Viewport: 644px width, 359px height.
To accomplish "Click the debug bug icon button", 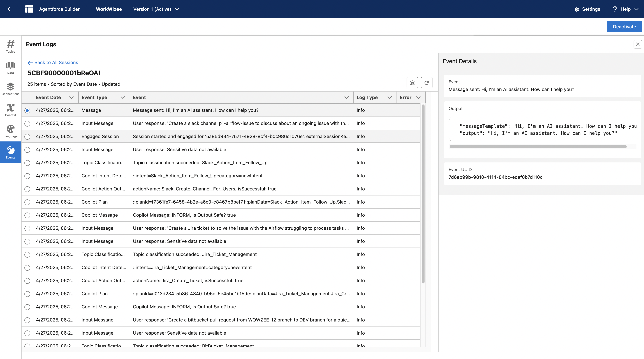I will point(412,83).
